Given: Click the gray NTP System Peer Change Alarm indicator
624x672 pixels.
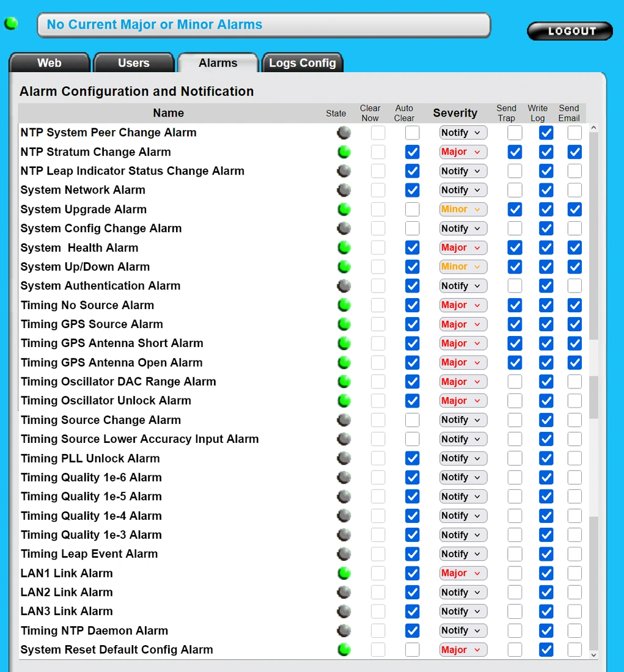Looking at the screenshot, I should pyautogui.click(x=343, y=133).
